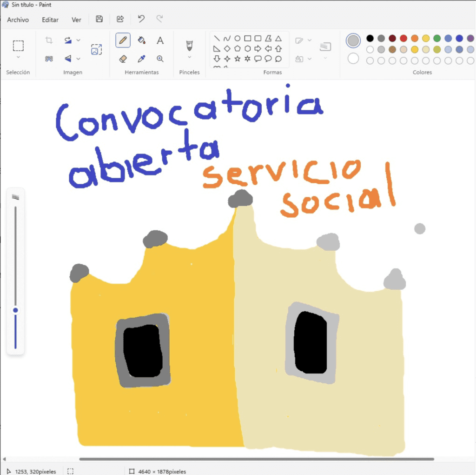476x475 pixels.
Task: Select the Magnifier zoom tool
Action: (x=160, y=59)
